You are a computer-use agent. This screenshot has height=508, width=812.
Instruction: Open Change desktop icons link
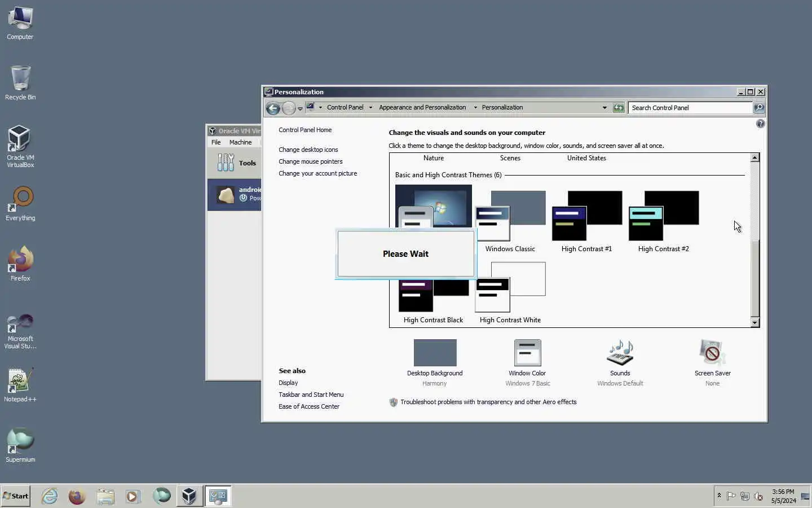click(x=308, y=150)
